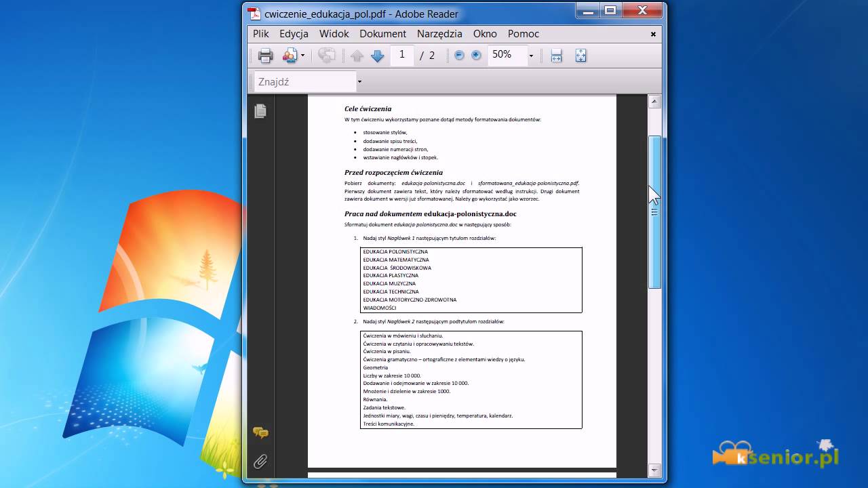Click the bullet 'stosowanie stylów,'
Image resolution: width=868 pixels, height=488 pixels.
[385, 133]
